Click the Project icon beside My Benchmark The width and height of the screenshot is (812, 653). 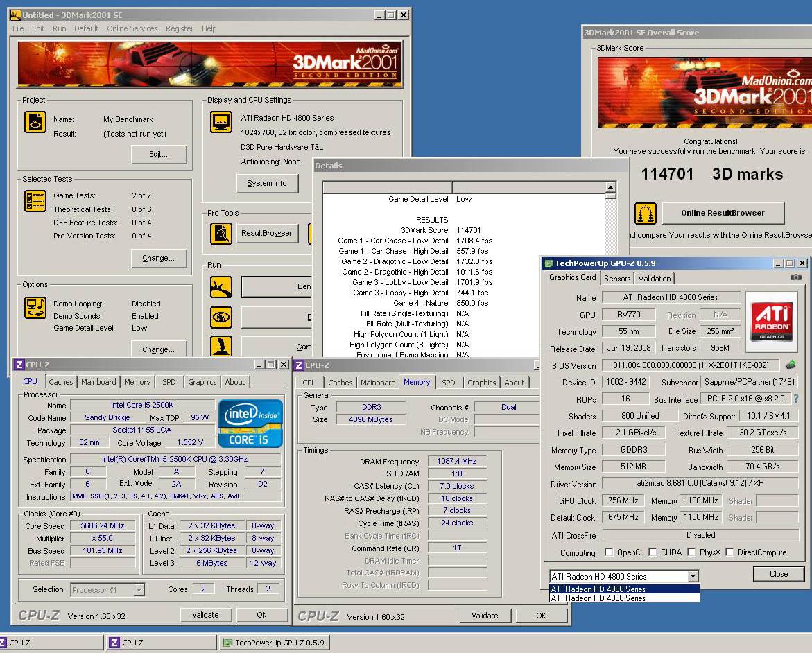(35, 122)
